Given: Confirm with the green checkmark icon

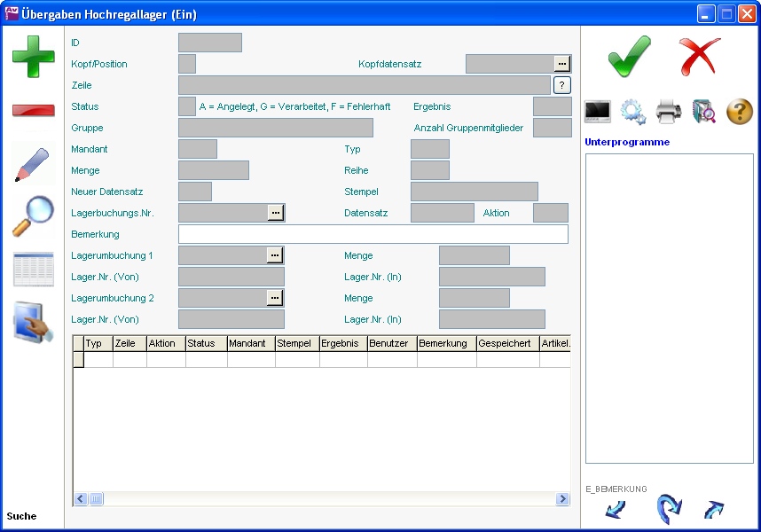Looking at the screenshot, I should [629, 57].
